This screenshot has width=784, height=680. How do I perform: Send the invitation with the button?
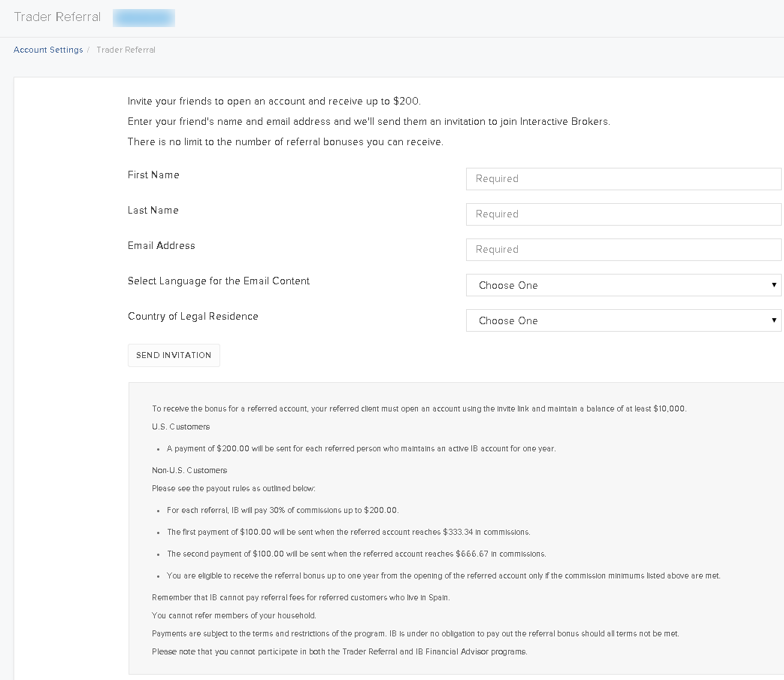(174, 355)
